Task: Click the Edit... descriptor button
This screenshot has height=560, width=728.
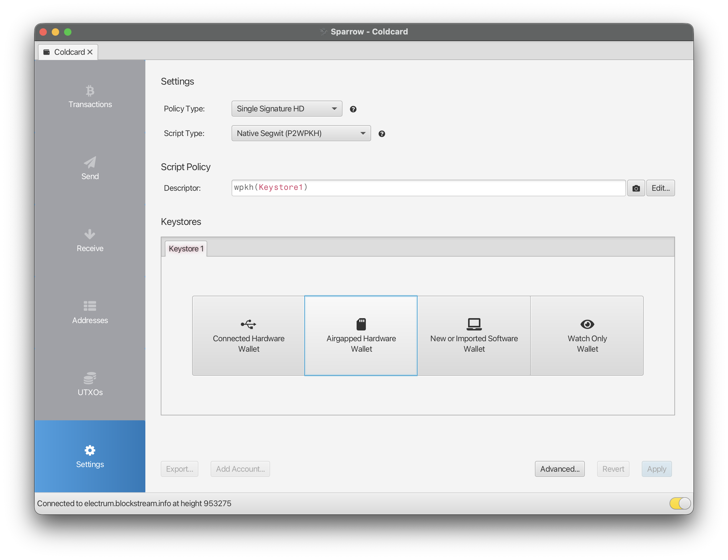Action: (660, 188)
